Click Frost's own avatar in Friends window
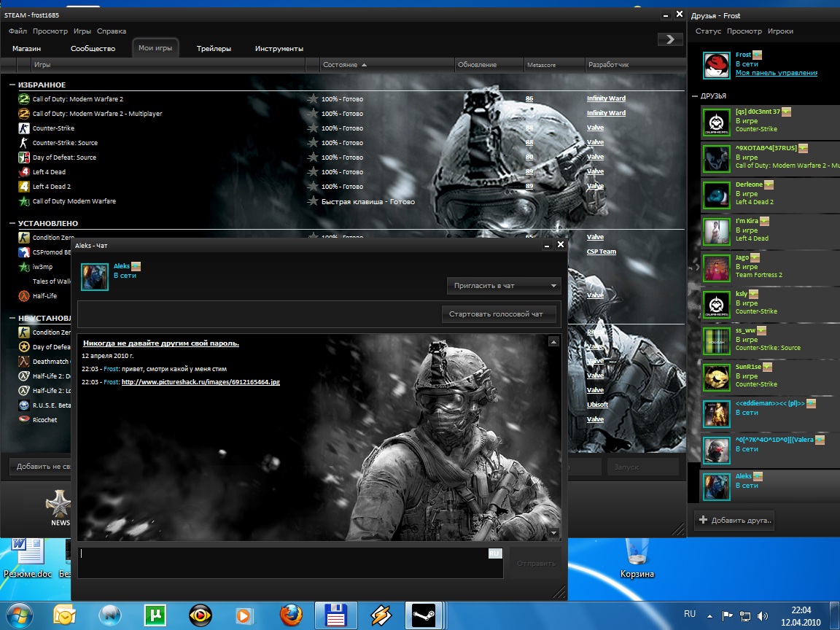This screenshot has height=630, width=840. coord(716,66)
